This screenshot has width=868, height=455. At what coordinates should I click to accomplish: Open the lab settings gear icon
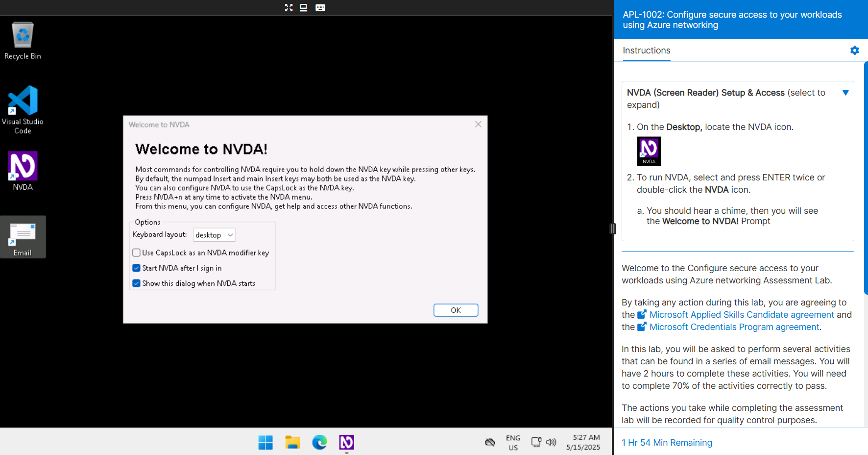[x=855, y=50]
